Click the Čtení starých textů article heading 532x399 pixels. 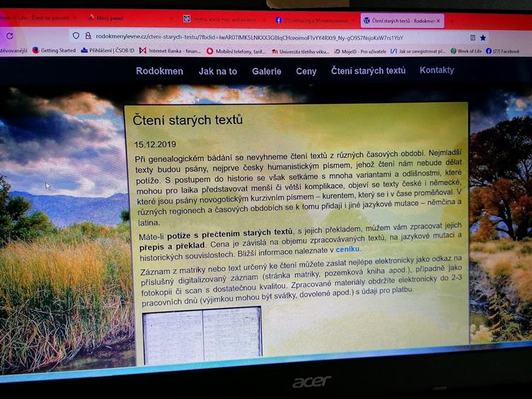(187, 120)
